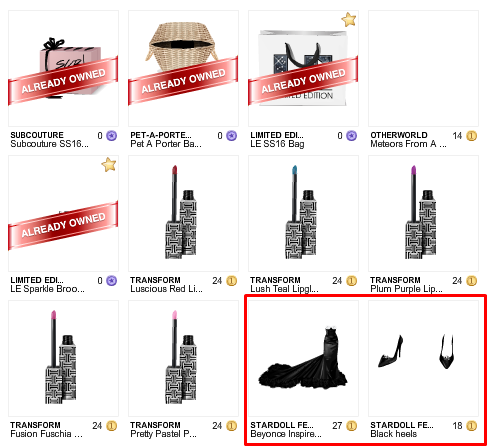Pick the Plum Purple lipgloss item
The height and width of the screenshot is (446, 490).
[423, 213]
